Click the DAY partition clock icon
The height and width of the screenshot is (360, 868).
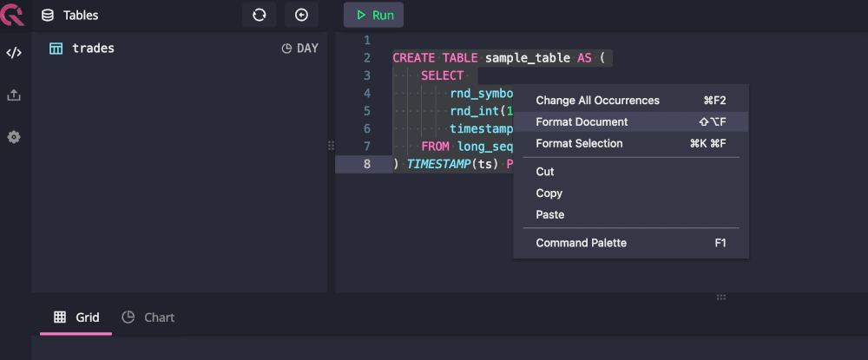coord(286,49)
